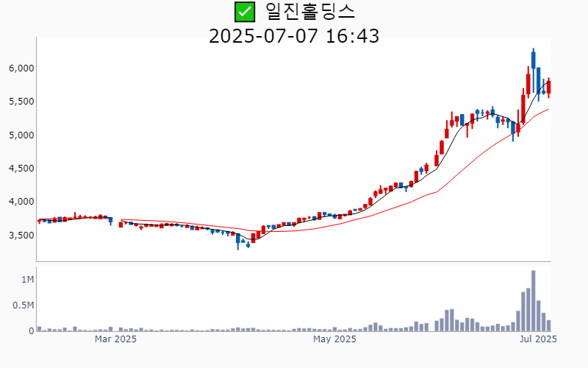Screen dimensions: 588x368
Task: Click the 5,500 price axis label
Action: click(x=21, y=102)
